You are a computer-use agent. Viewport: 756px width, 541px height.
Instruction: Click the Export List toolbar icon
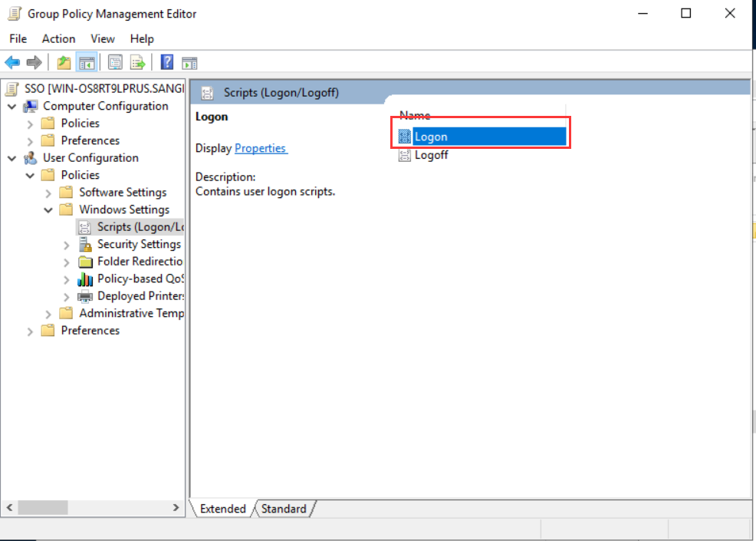click(137, 63)
